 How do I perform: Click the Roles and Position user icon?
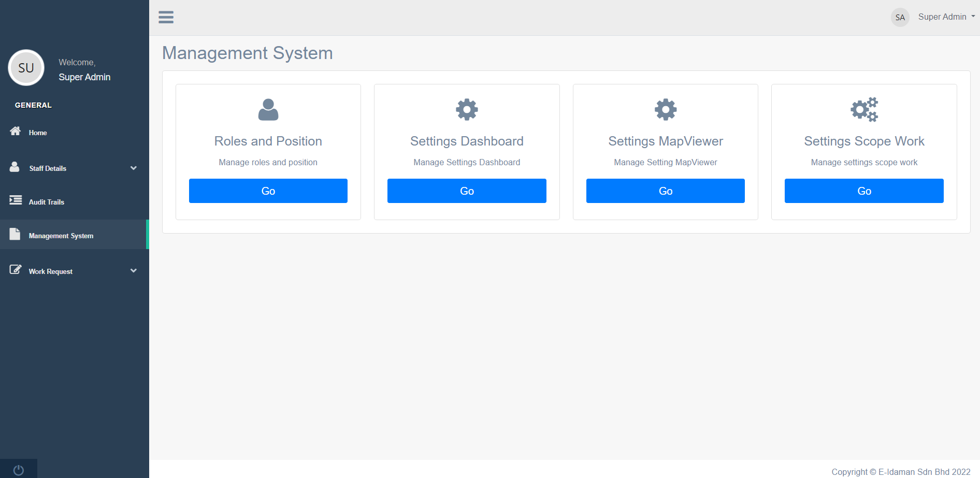click(x=268, y=110)
